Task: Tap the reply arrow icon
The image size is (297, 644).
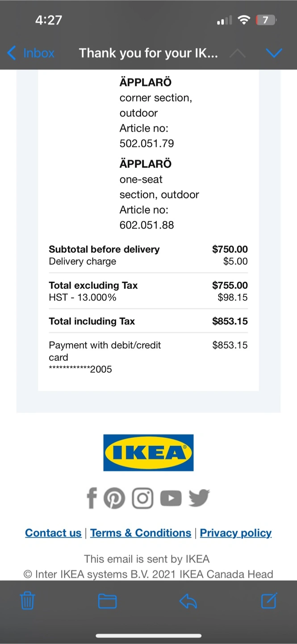Action: pos(188,601)
